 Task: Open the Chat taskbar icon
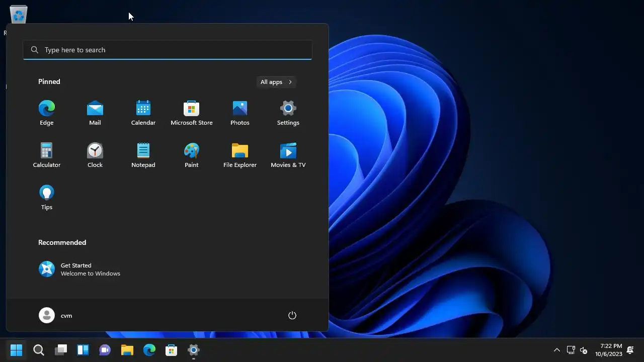[105, 350]
